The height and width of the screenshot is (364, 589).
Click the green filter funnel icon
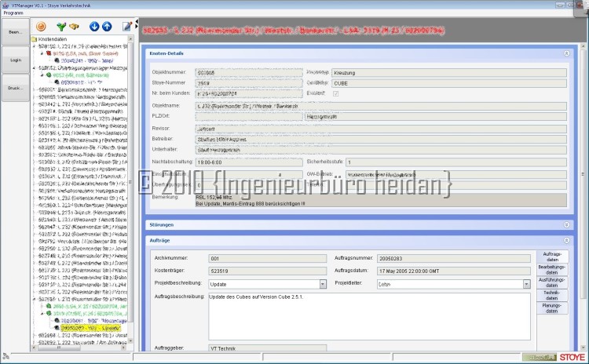tap(61, 27)
